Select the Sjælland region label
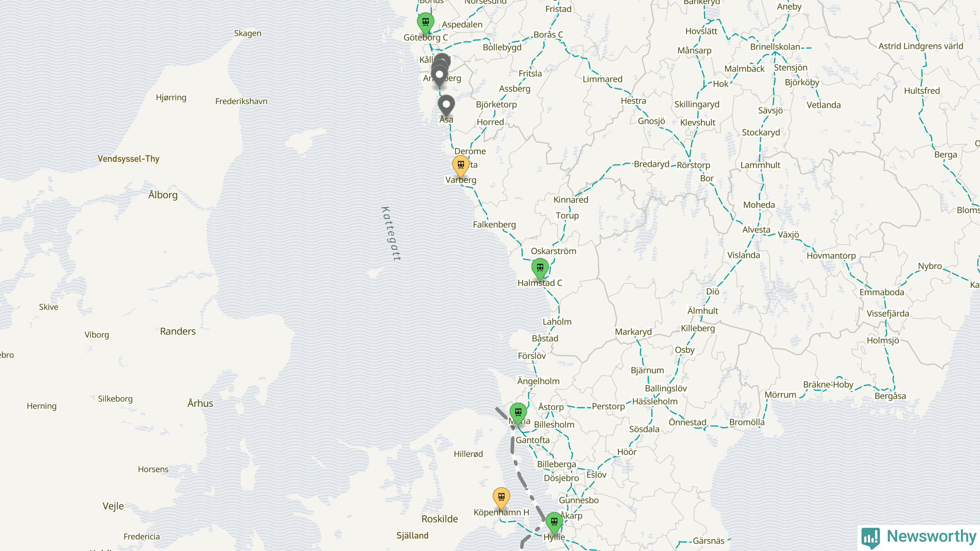 tap(412, 536)
